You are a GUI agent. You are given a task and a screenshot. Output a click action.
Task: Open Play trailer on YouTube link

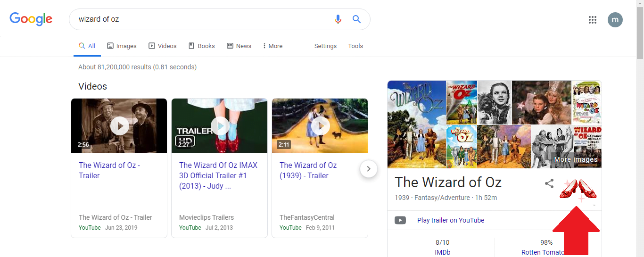click(x=451, y=220)
